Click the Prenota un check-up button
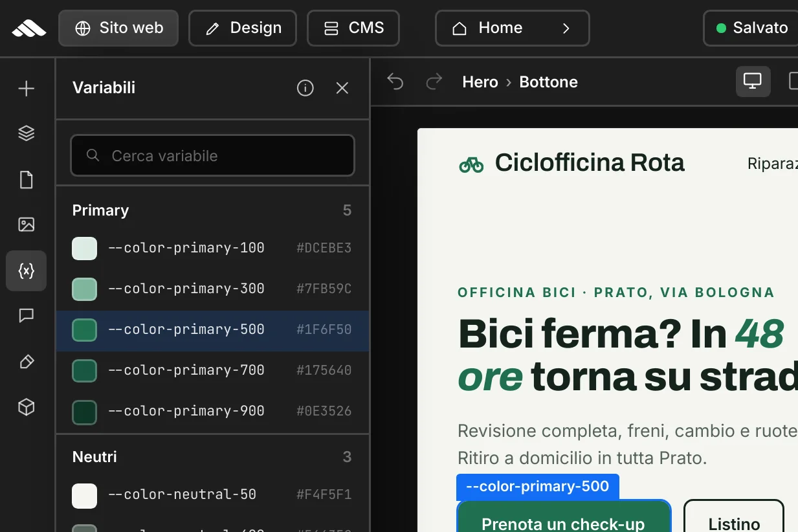 pyautogui.click(x=564, y=516)
